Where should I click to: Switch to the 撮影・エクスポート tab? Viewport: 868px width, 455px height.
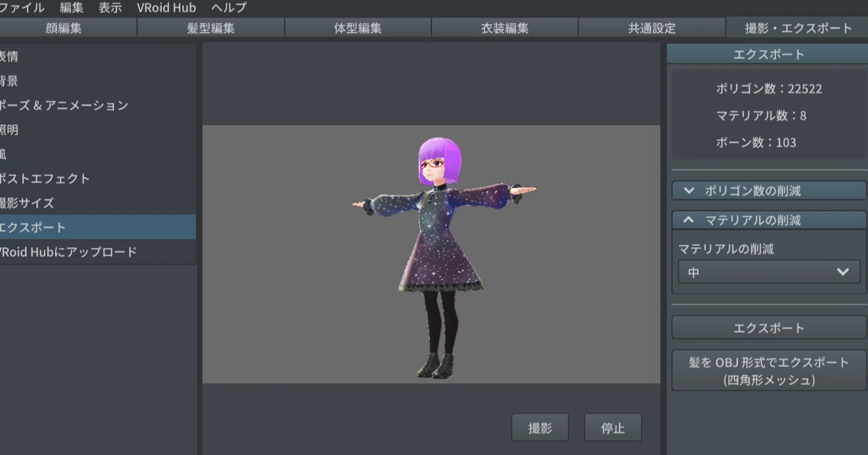(798, 28)
